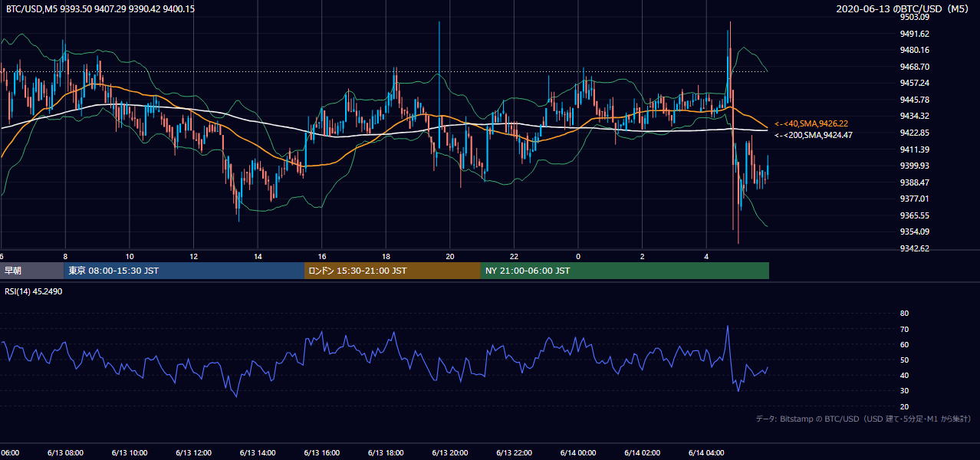Click the 9342.62 bottom price axis label
This screenshot has height=460, width=980.
click(915, 248)
